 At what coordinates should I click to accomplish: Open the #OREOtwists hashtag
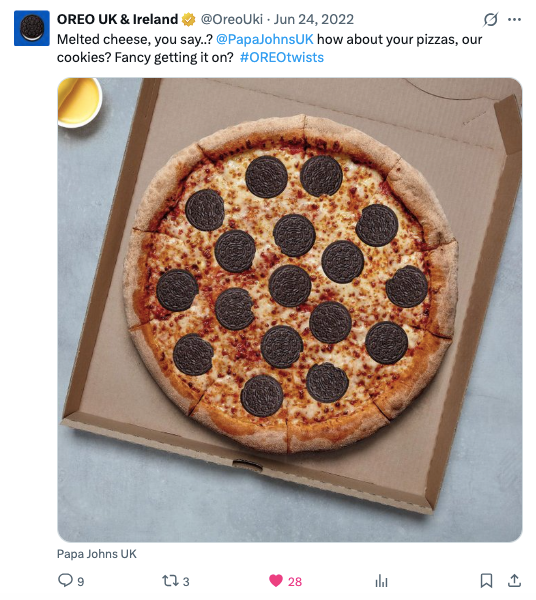pyautogui.click(x=282, y=57)
